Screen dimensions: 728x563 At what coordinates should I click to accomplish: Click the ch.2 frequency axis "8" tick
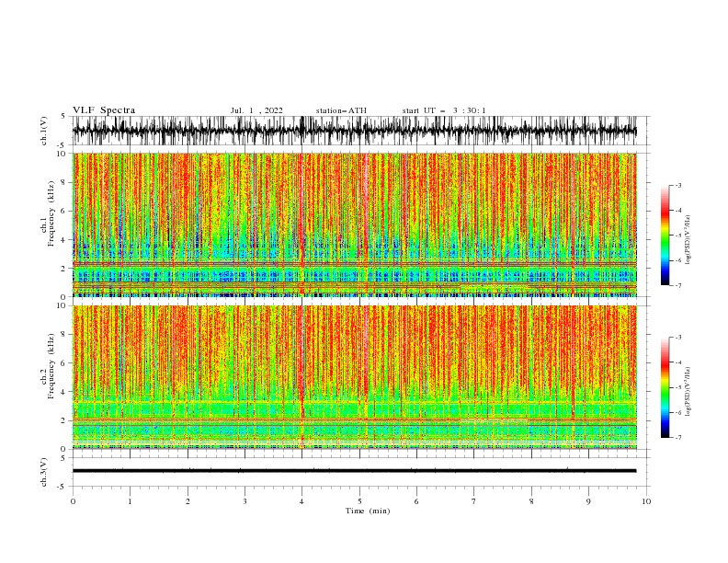point(63,335)
